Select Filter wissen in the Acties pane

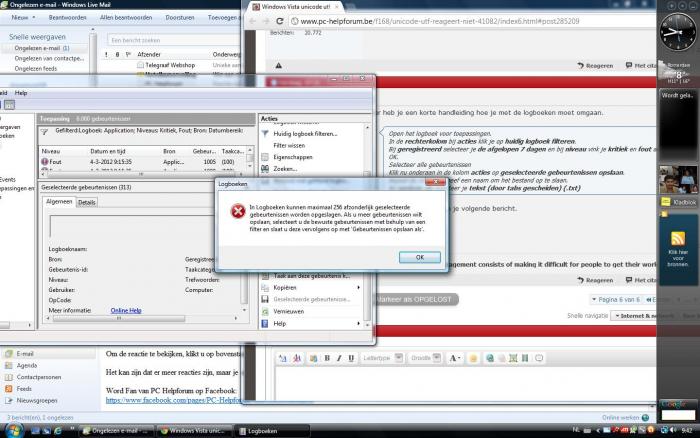click(289, 146)
